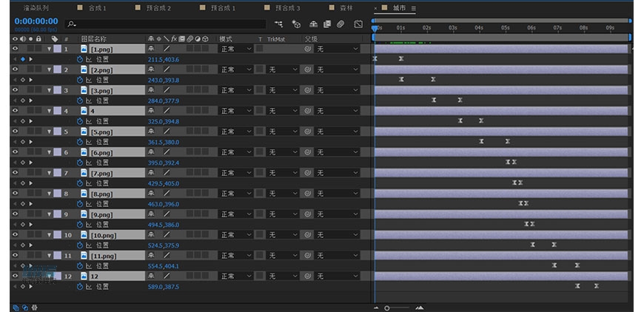Collapse layer 1 twirl-down triangle

point(50,49)
